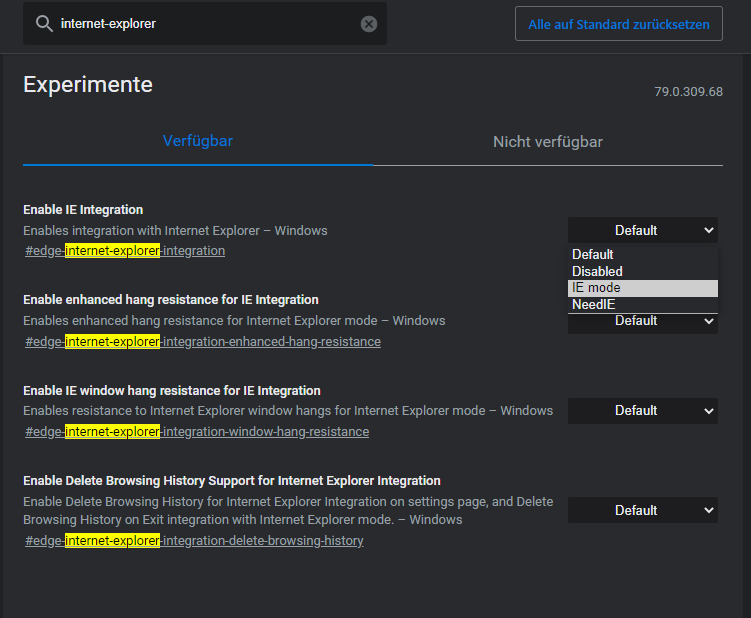This screenshot has height=618, width=751.
Task: Choose Disabled from the dropdown list
Action: [x=597, y=271]
